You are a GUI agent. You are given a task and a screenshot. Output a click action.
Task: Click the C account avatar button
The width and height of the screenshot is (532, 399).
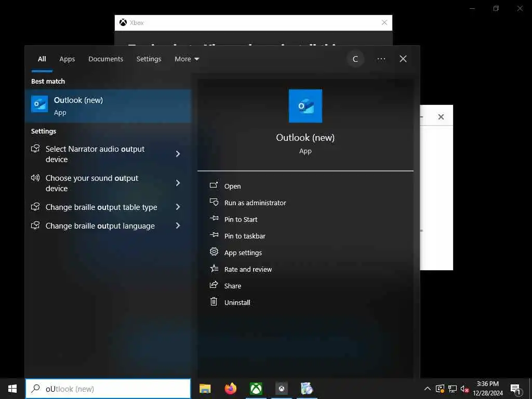click(355, 59)
